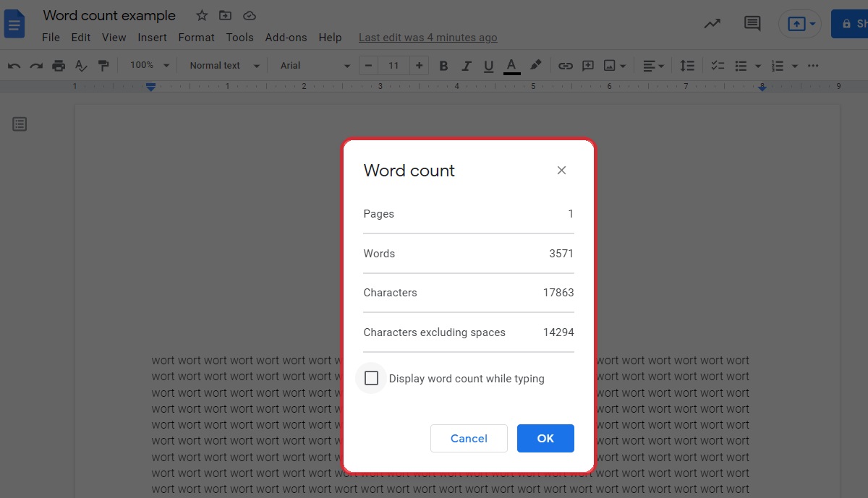Toggle underline formatting
This screenshot has height=498, width=868.
(489, 66)
